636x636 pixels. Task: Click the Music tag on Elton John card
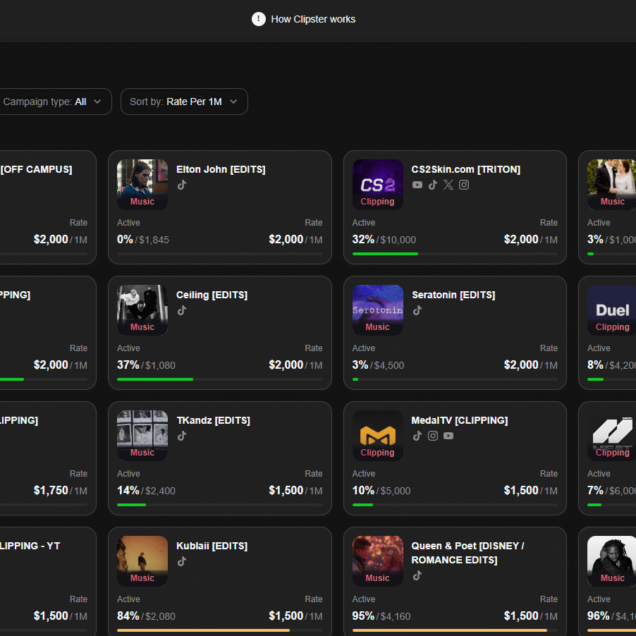tap(142, 202)
